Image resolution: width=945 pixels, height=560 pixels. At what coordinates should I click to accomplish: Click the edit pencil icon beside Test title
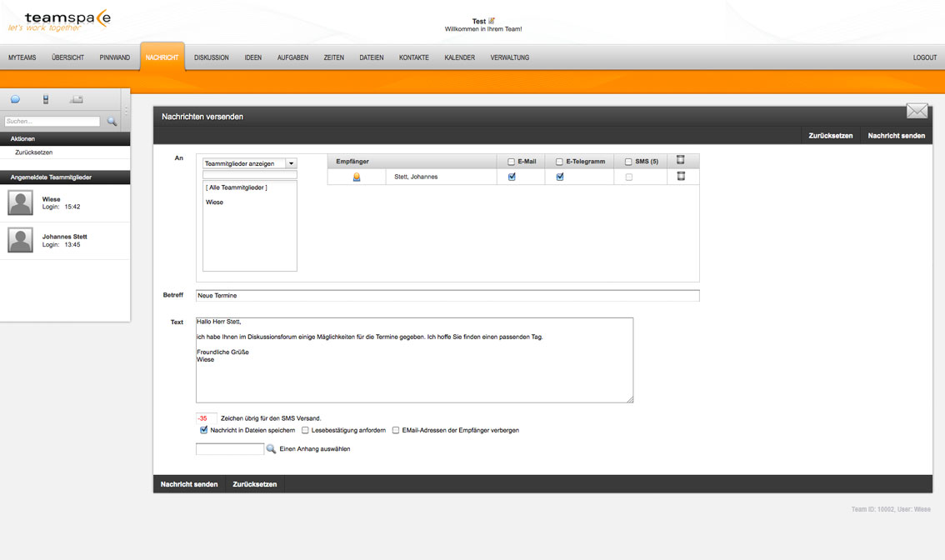(491, 21)
